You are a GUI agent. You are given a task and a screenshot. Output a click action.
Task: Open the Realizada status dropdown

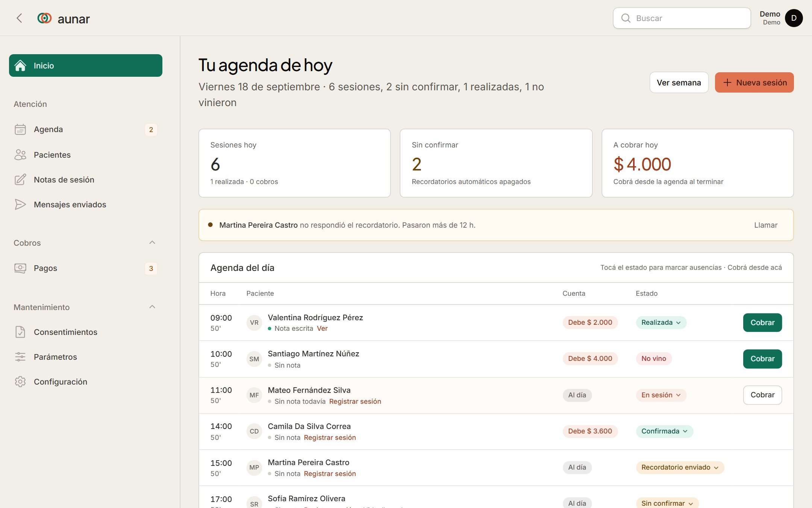pos(661,322)
